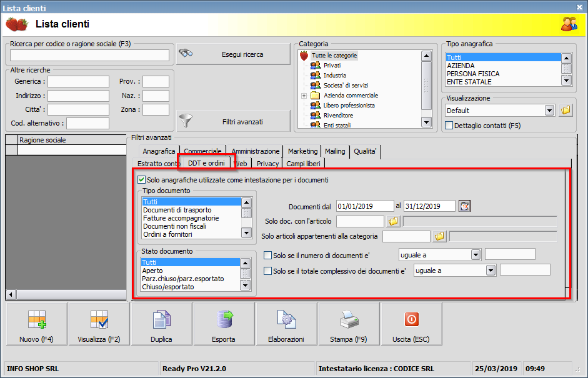588x378 pixels.
Task: Click the 'Ricerca per codice o ragione sociale' field
Action: (x=89, y=56)
